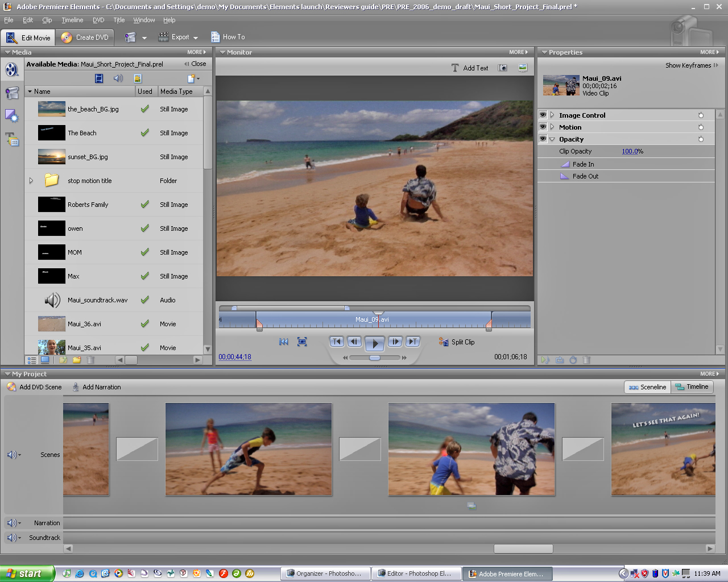Screen dimensions: 728x582
Task: Click the Fade In icon
Action: click(565, 164)
